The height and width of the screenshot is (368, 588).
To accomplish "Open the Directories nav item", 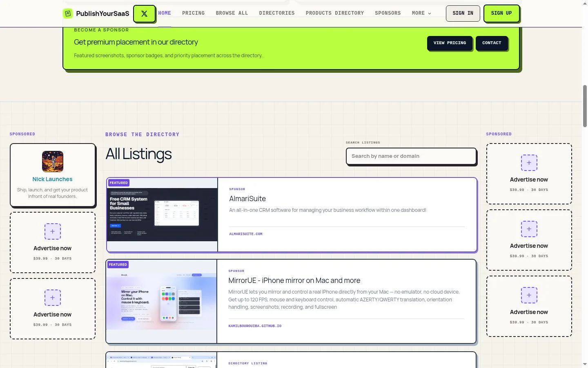I will pos(277,13).
